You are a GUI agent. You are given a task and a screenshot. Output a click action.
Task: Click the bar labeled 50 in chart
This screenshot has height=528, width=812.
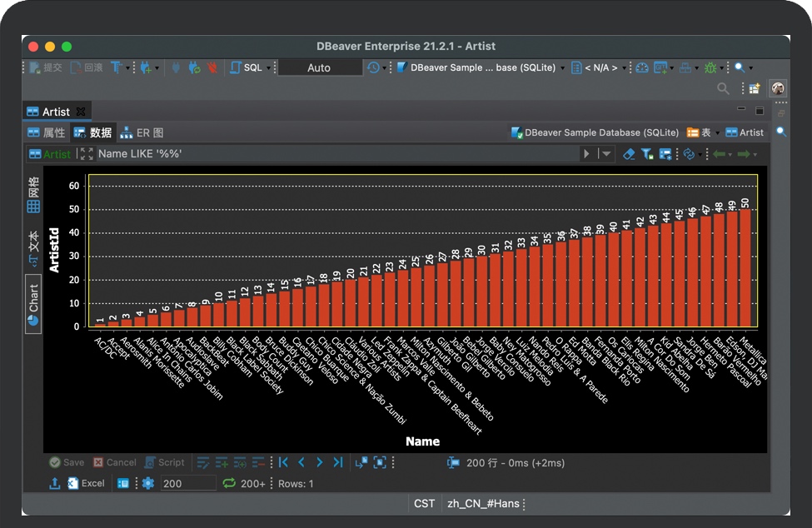click(745, 267)
